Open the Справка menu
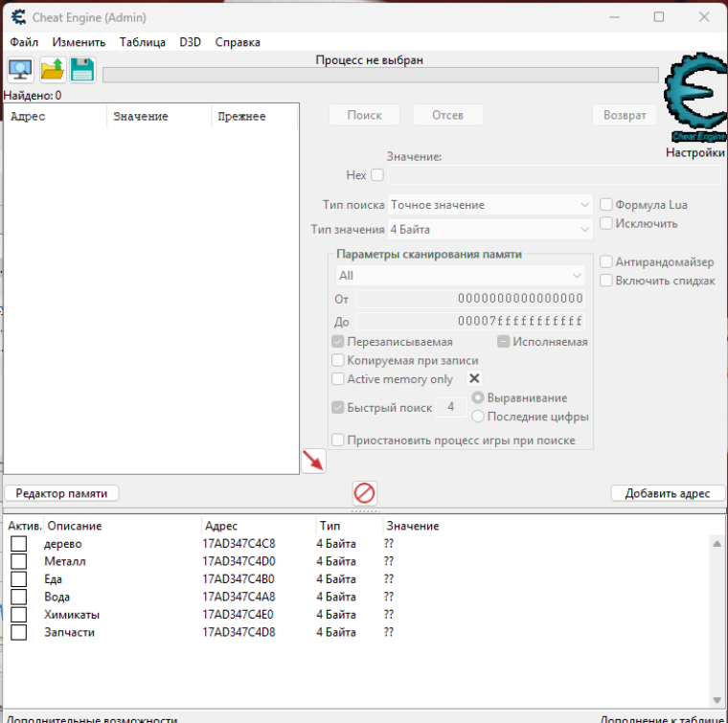Screen dimensions: 728x723 238,42
